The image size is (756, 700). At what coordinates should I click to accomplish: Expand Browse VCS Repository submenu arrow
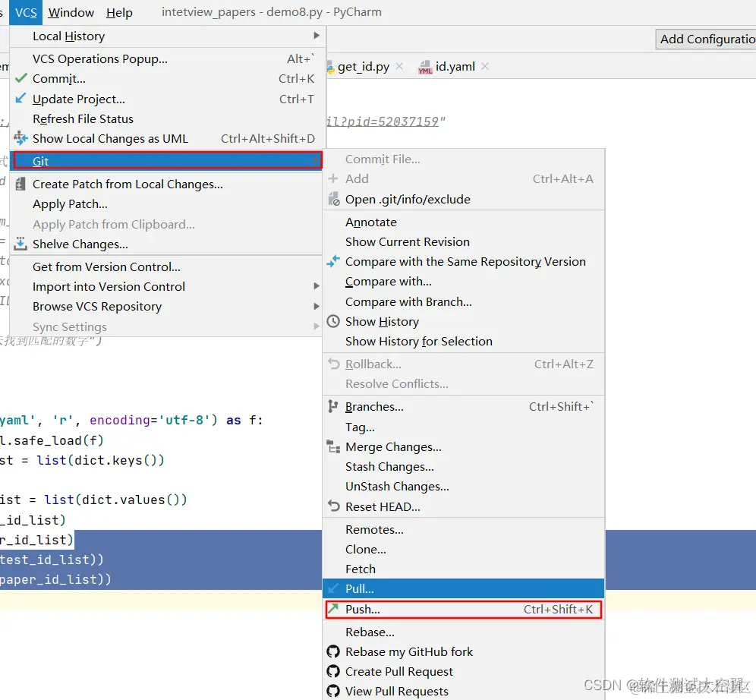click(x=317, y=306)
